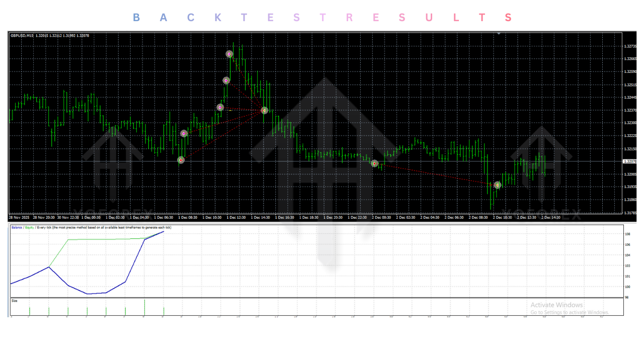Click the trade exit marker where red dotted lines converge
This screenshot has width=644, height=362.
[x=264, y=110]
